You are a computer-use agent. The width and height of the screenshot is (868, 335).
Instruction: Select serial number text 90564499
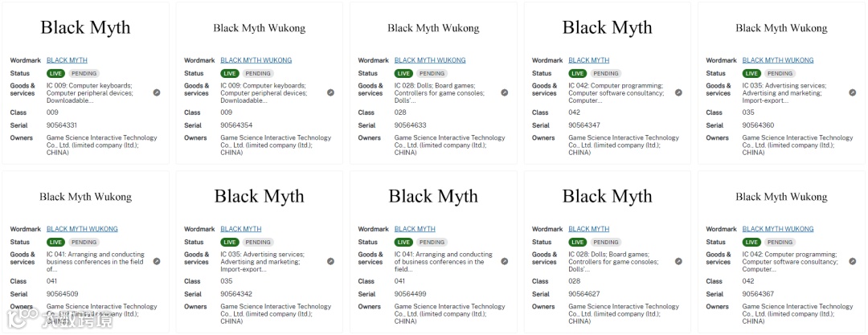click(410, 295)
